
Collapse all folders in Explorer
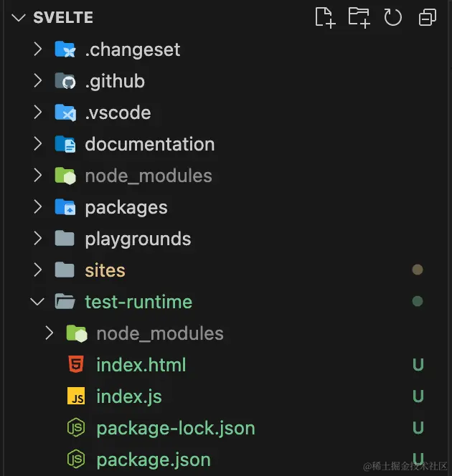tap(428, 17)
